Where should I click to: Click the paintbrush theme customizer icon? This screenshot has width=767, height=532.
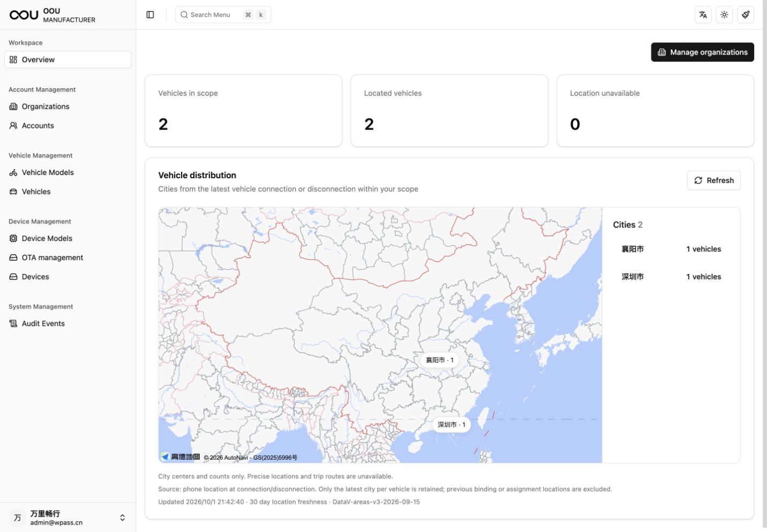coord(746,15)
